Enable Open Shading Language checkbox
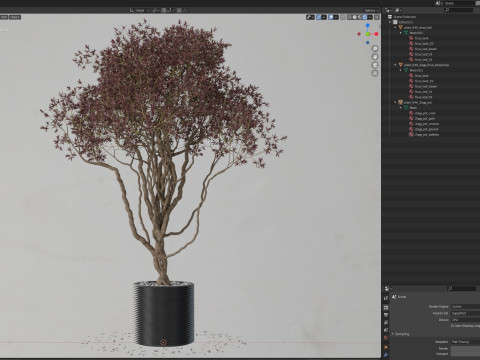Screen dimensions: 480x360 tap(453, 326)
